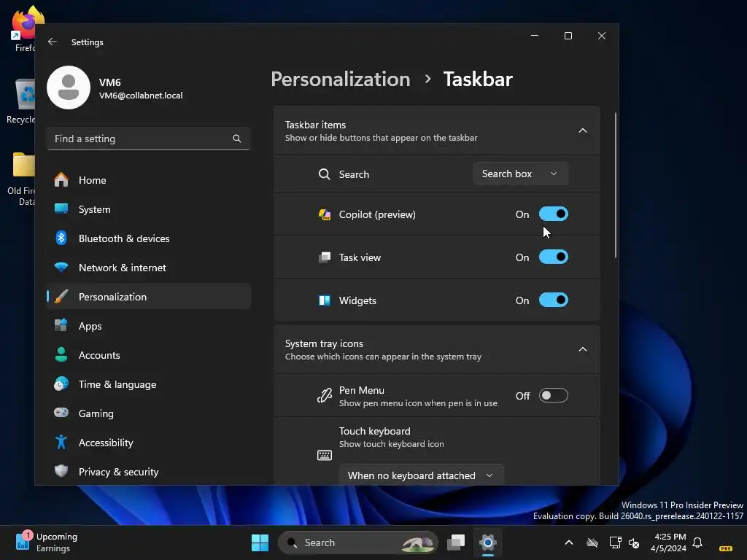This screenshot has width=747, height=560.
Task: Collapse the System tray icons section
Action: coord(583,349)
